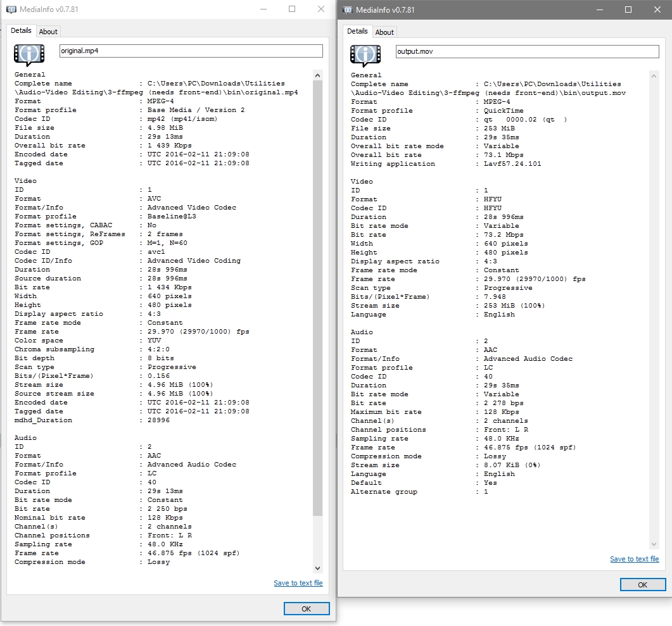672x626 pixels.
Task: Click 'Baseline@L3' format profile value in left window
Action: [172, 216]
